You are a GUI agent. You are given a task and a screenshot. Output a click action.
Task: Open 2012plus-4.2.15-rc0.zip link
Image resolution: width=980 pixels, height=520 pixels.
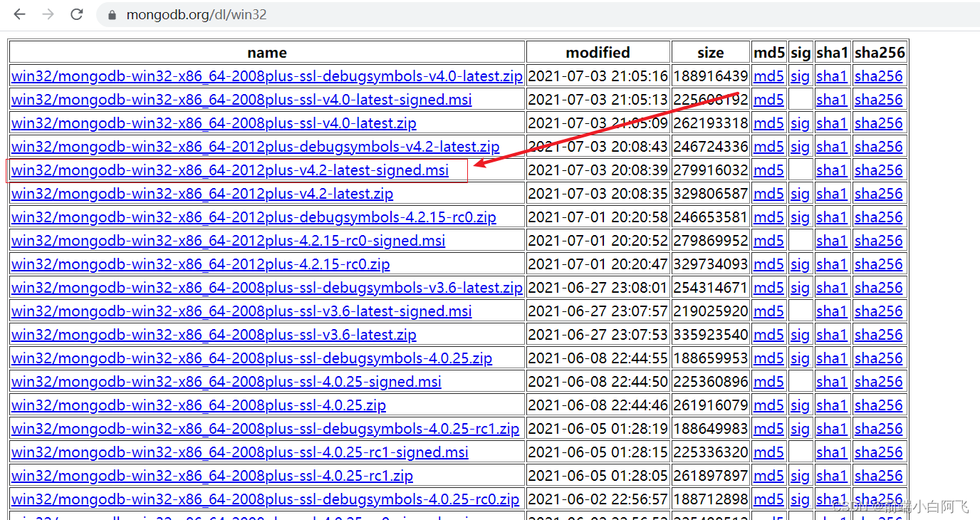tap(201, 264)
